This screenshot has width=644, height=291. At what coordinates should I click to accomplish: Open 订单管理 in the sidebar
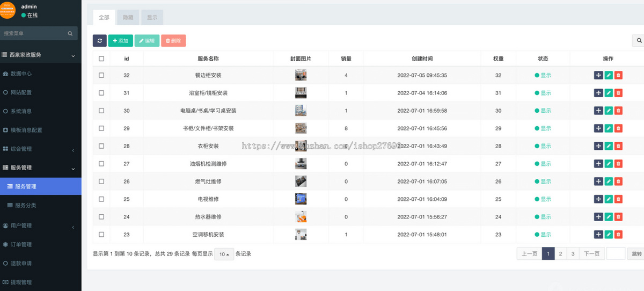pyautogui.click(x=41, y=244)
